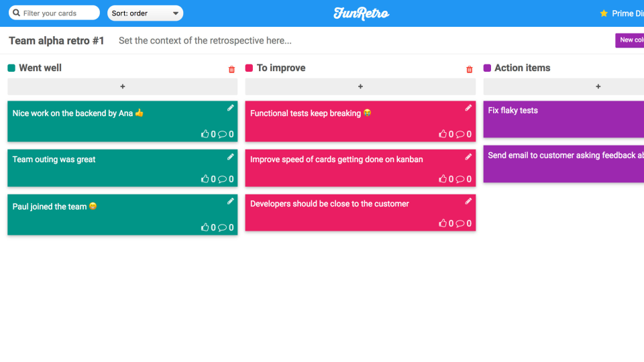Open comments on Nice work on backend card

(x=222, y=134)
